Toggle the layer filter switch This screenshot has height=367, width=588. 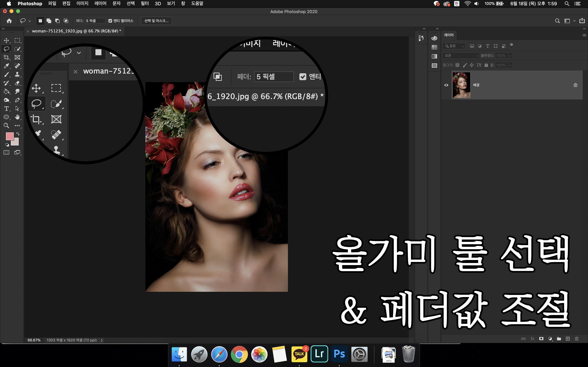click(511, 46)
